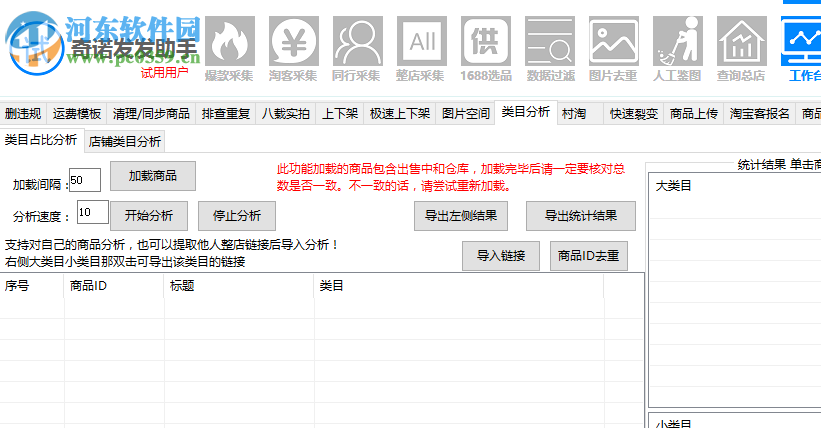Click the 导出左侧结果 button
821x428 pixels.
tap(461, 216)
